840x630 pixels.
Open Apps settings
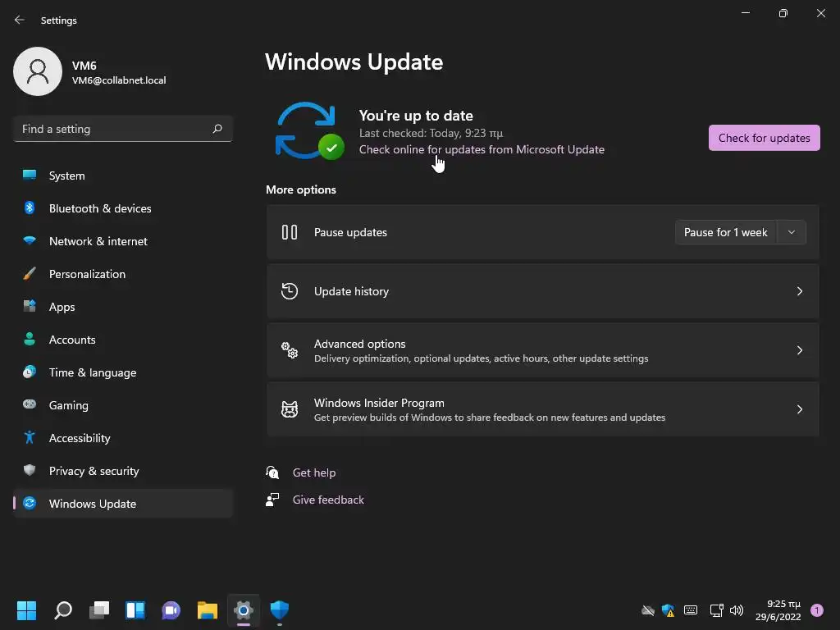click(x=123, y=307)
